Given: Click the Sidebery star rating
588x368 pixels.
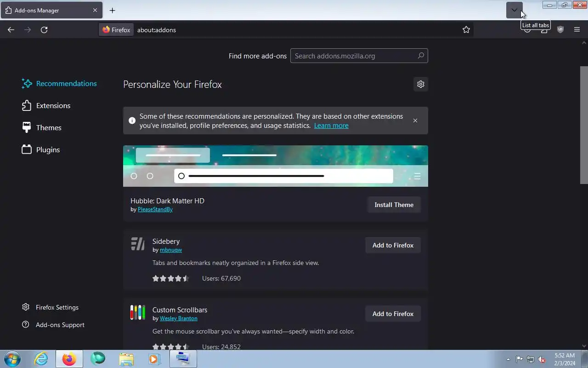Looking at the screenshot, I should 171,278.
